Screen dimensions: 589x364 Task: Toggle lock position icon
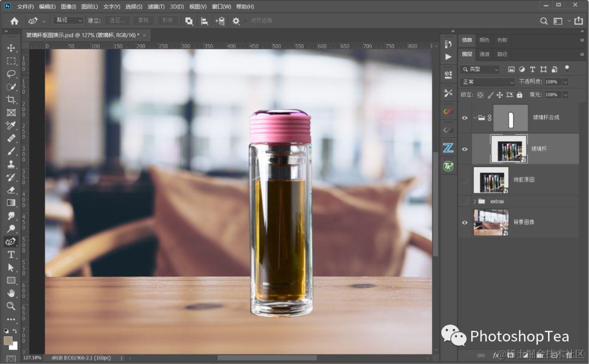[500, 95]
